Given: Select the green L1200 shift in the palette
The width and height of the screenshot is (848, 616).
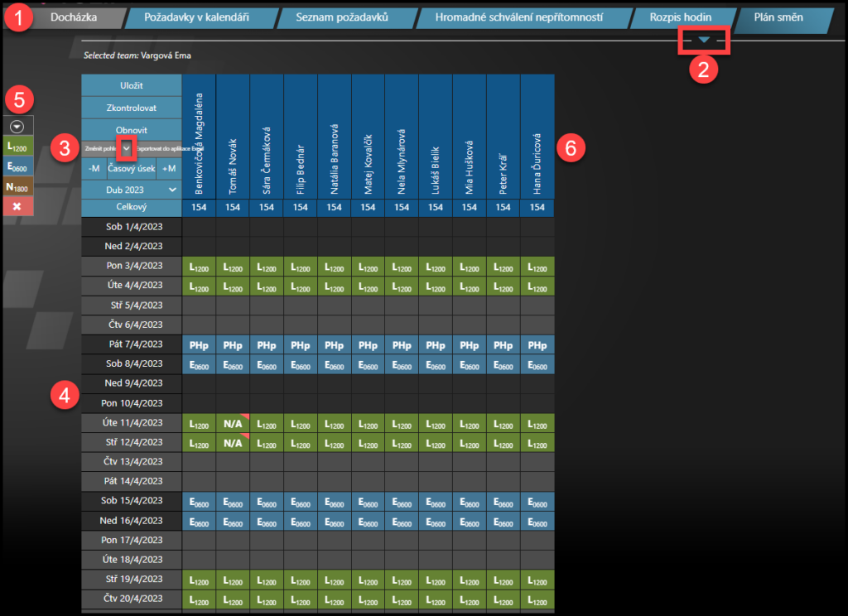Looking at the screenshot, I should tap(18, 147).
